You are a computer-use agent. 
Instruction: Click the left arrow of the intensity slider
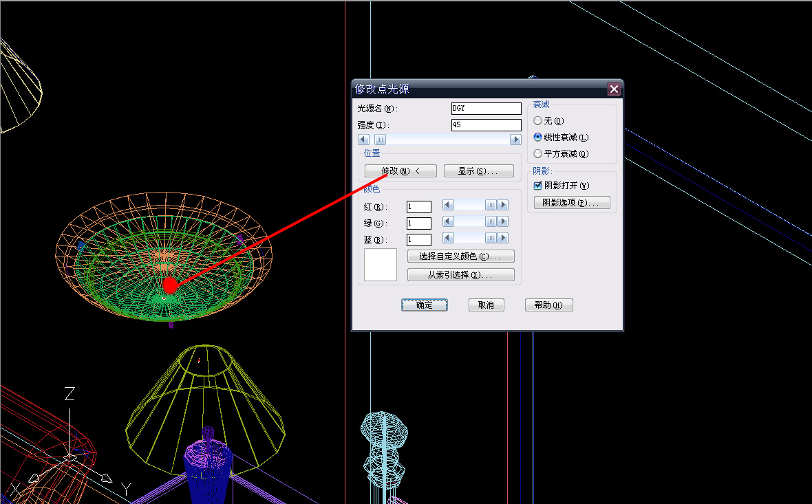pos(363,140)
